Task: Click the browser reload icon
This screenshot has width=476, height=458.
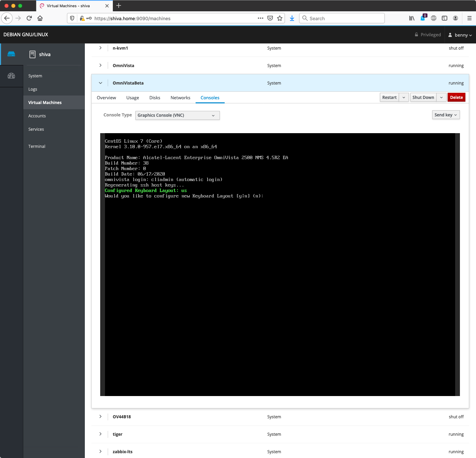Action: coord(29,18)
